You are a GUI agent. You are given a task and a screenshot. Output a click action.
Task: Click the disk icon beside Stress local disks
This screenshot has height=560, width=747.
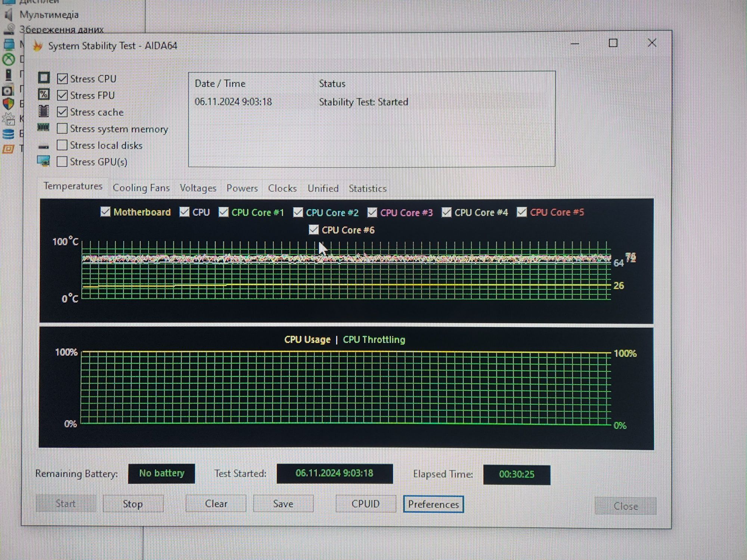(x=44, y=147)
